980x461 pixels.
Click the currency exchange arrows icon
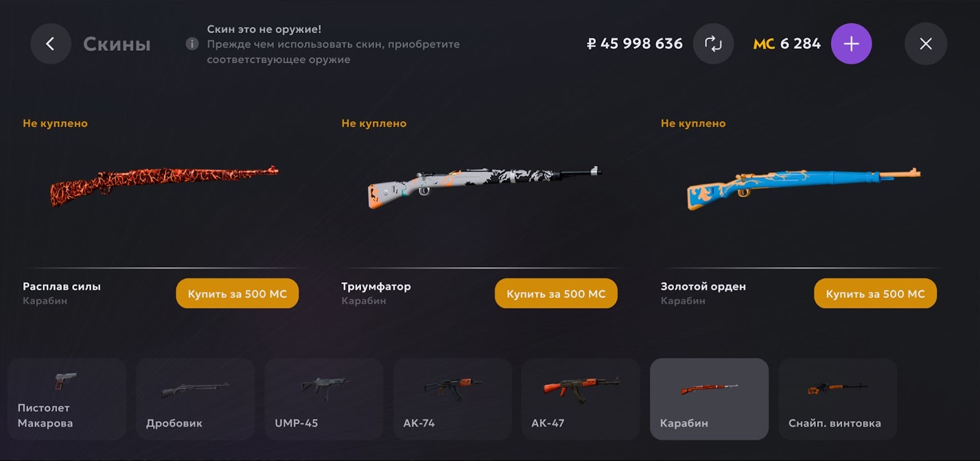[x=713, y=44]
